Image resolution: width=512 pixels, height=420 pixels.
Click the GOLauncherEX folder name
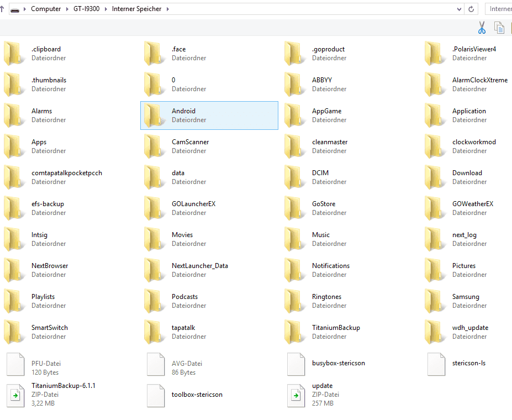coord(194,204)
